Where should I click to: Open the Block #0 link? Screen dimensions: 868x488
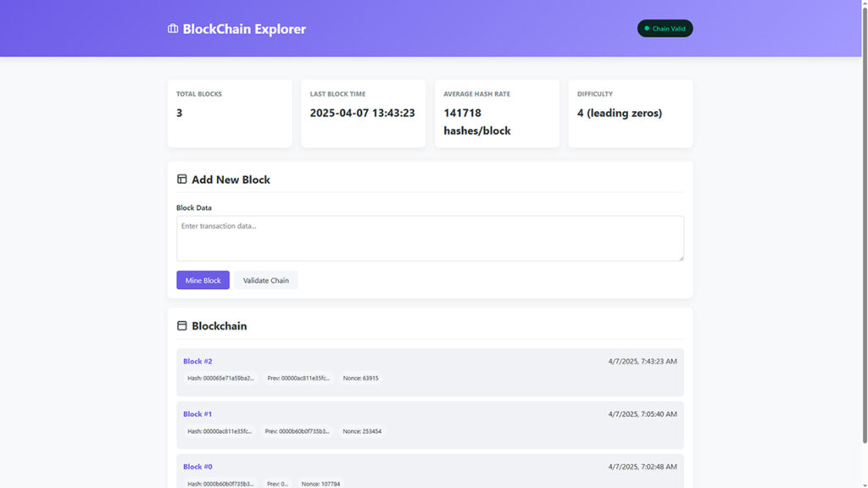coord(198,467)
